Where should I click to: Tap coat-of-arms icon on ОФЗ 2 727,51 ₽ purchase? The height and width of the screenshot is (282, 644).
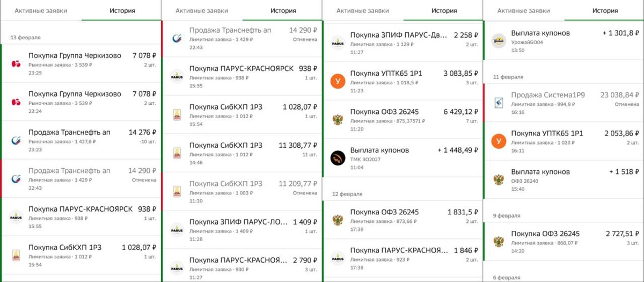pos(499,241)
